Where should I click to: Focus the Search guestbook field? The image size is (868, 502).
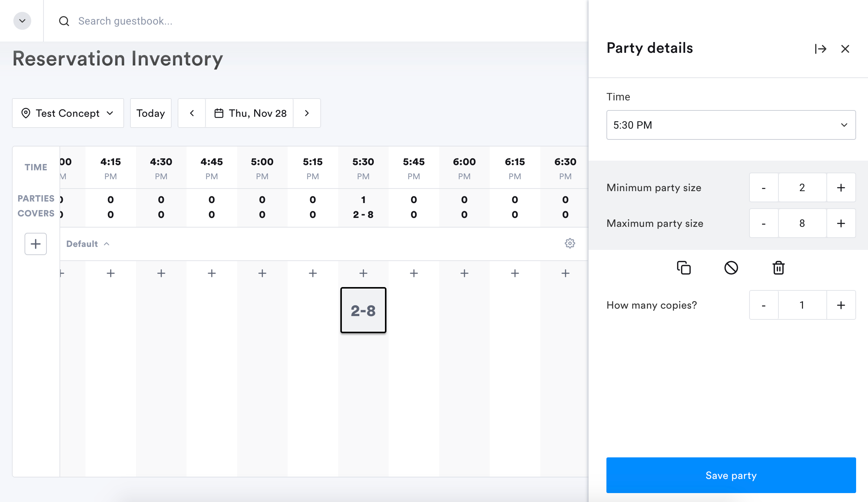pos(125,21)
